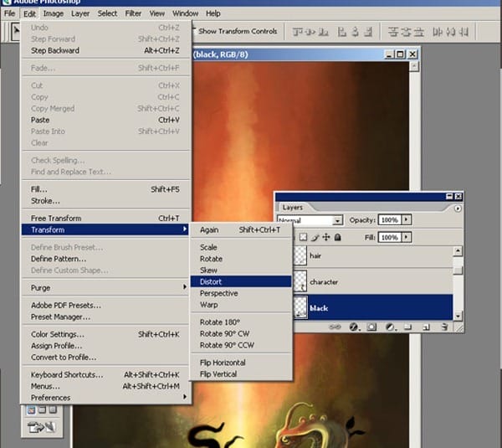Viewport: 502px width, 448px height.
Task: Click the lock position cross-arrows icon
Action: tap(326, 238)
